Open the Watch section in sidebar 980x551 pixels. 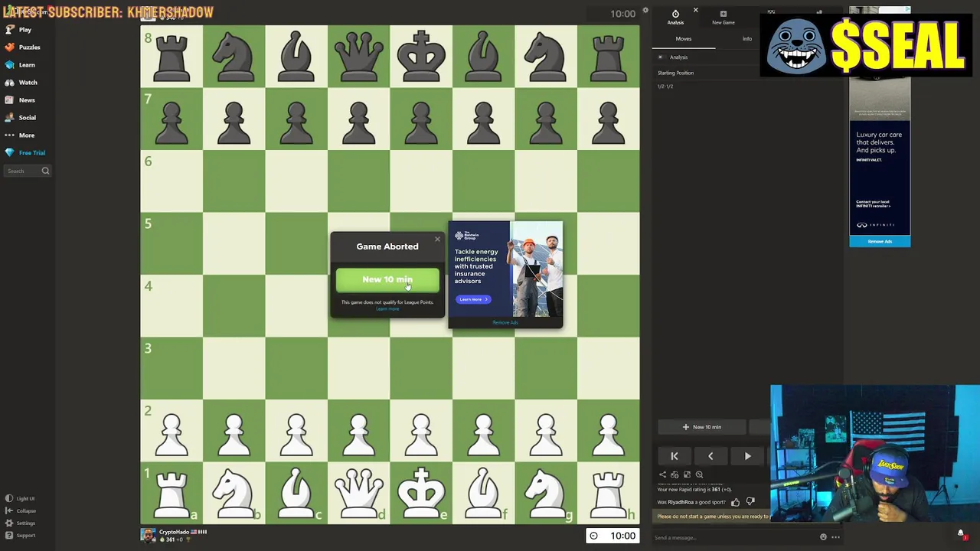click(x=21, y=83)
